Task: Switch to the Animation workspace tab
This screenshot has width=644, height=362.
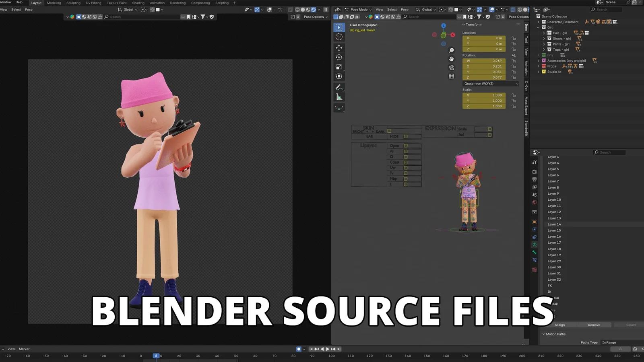Action: [x=157, y=3]
